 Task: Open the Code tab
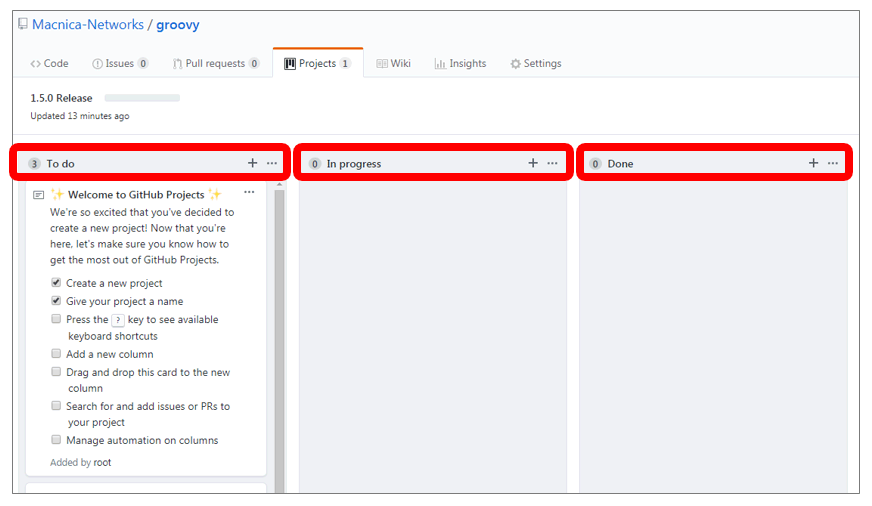click(49, 63)
